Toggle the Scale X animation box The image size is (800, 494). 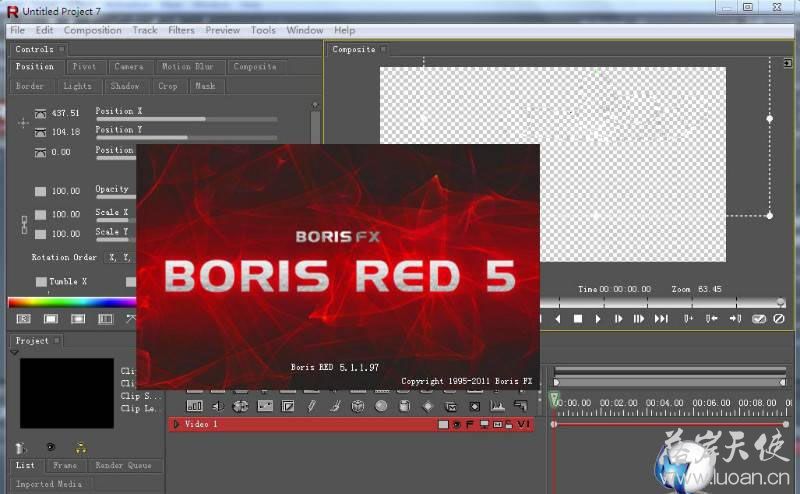(x=40, y=215)
